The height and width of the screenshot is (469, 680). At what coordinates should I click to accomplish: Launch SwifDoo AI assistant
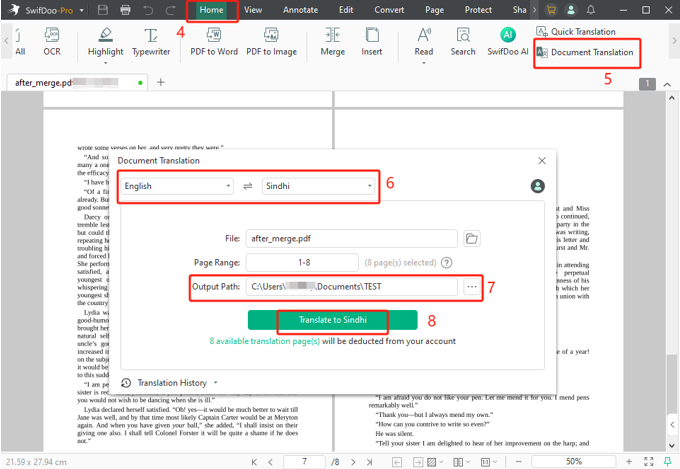coord(508,40)
